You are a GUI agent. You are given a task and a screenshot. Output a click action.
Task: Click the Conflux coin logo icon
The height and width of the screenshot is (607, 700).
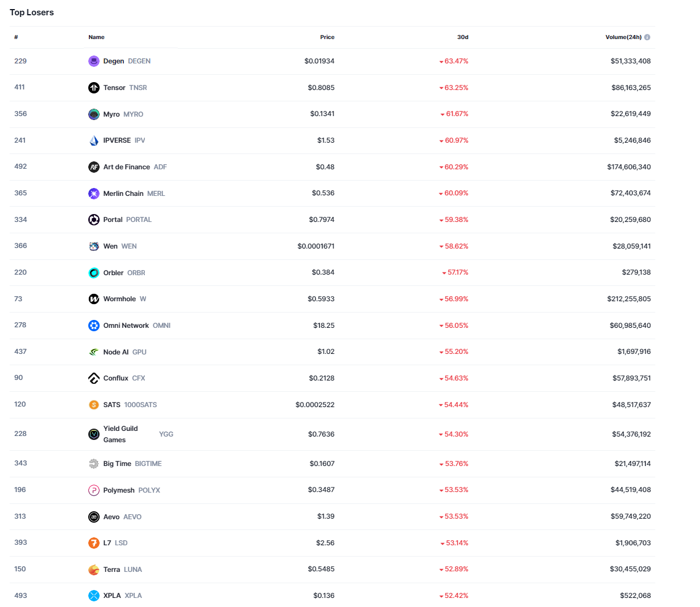coord(94,378)
